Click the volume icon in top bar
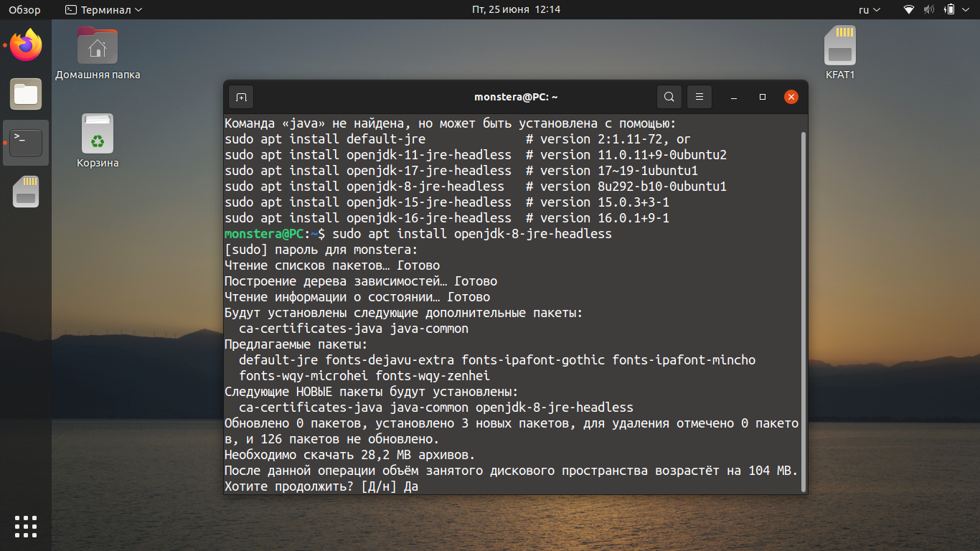 click(x=929, y=9)
